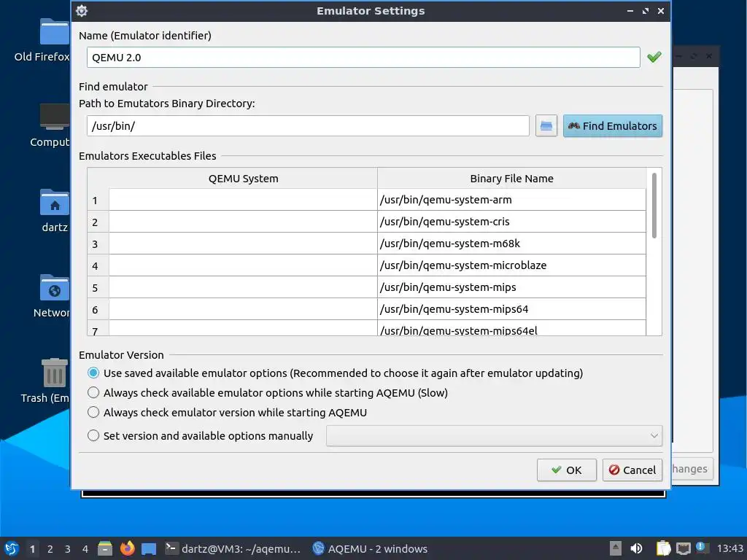747x560 pixels.
Task: Select /usr/bin/qemu-system-microblaze cell
Action: click(511, 265)
